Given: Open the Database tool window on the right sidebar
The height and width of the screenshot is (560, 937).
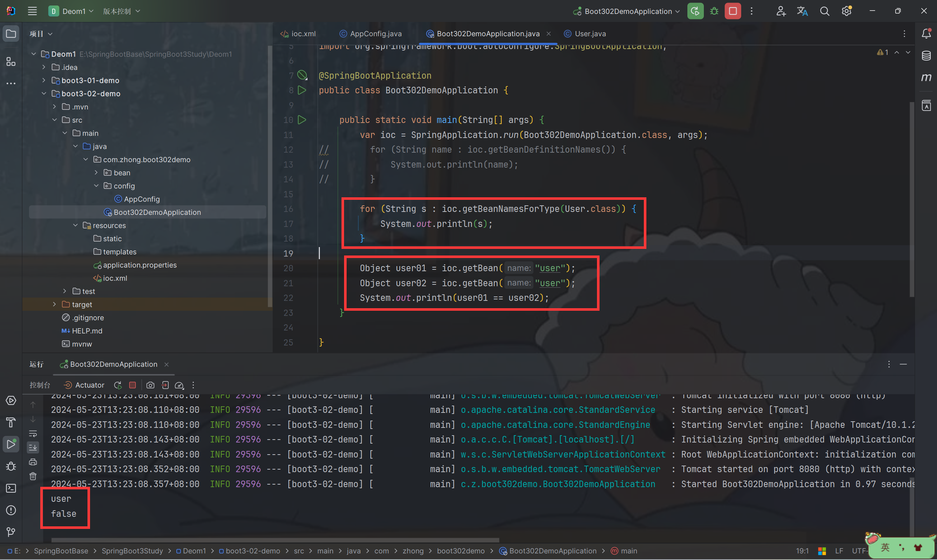Looking at the screenshot, I should coord(926,56).
